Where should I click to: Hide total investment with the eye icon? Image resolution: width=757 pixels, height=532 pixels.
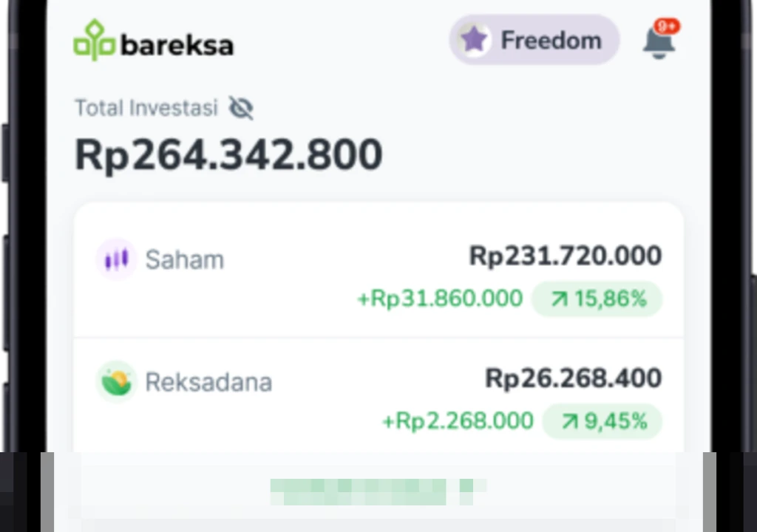point(241,109)
